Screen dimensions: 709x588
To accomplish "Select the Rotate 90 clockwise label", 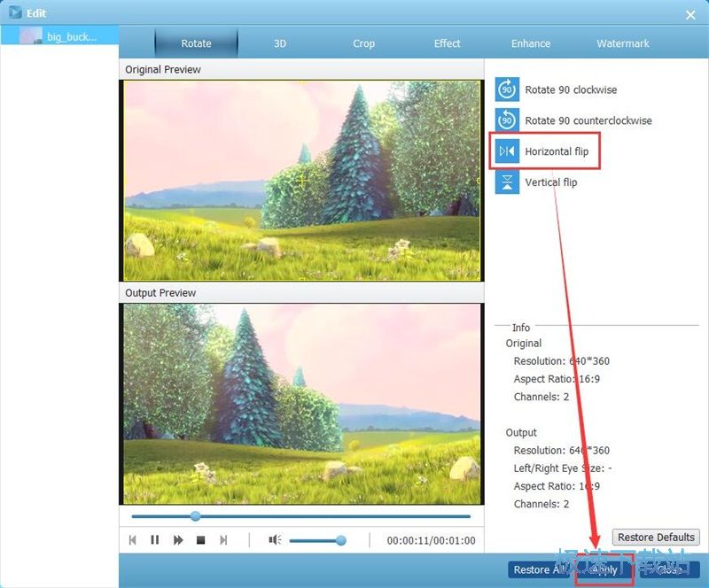I will point(571,90).
